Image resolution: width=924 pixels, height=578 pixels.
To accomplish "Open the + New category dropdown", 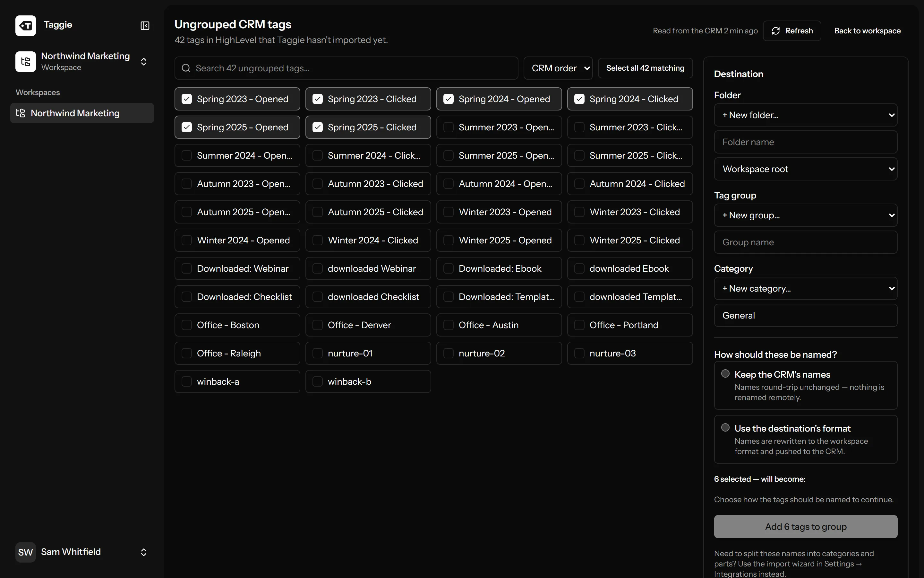I will (x=806, y=289).
